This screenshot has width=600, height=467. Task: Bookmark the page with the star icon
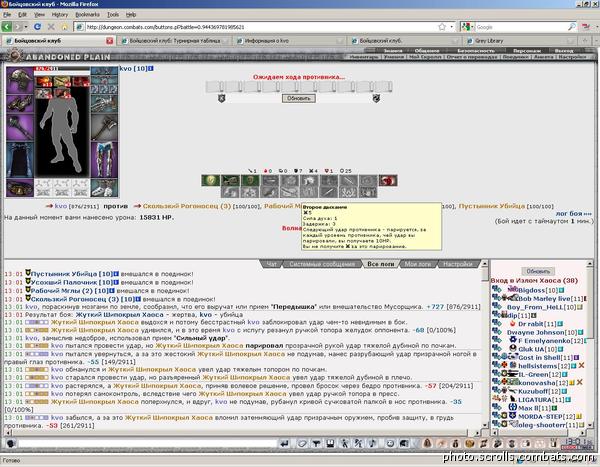[x=442, y=27]
